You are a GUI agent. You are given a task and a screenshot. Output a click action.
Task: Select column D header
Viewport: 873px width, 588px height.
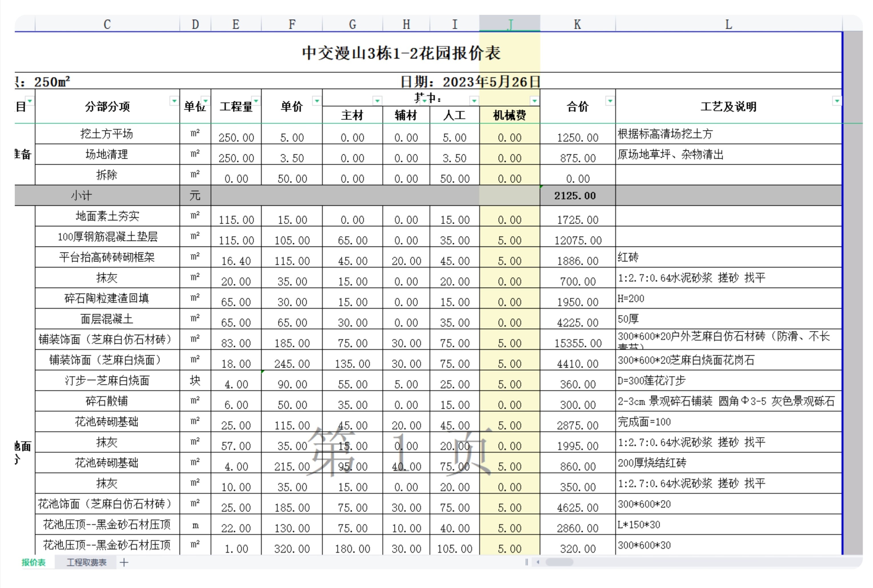pos(195,24)
